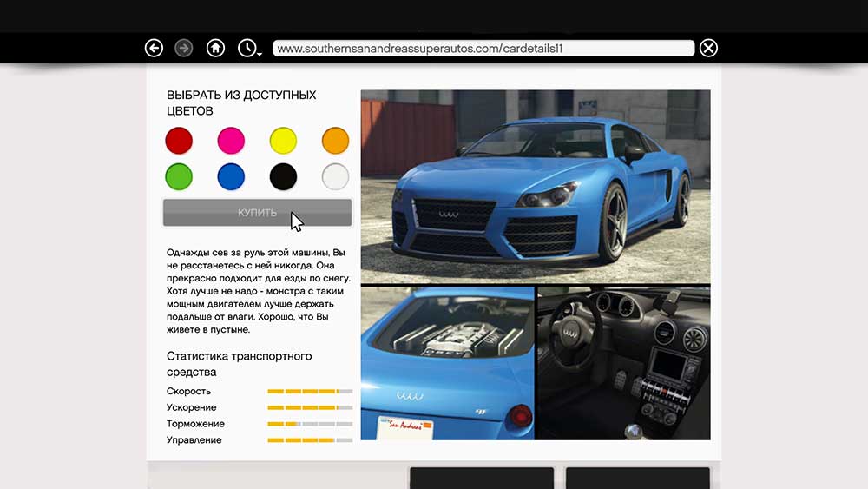Choose the orange car color swatch

coord(335,140)
